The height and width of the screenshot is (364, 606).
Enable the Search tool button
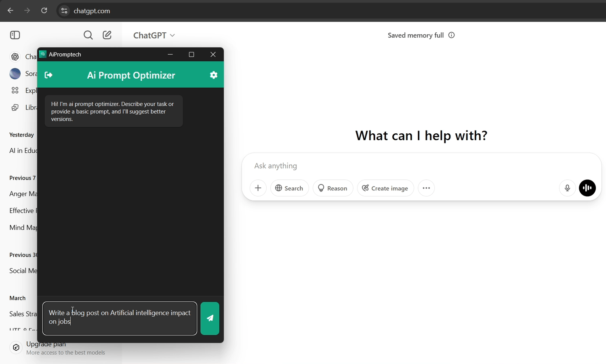(x=289, y=188)
